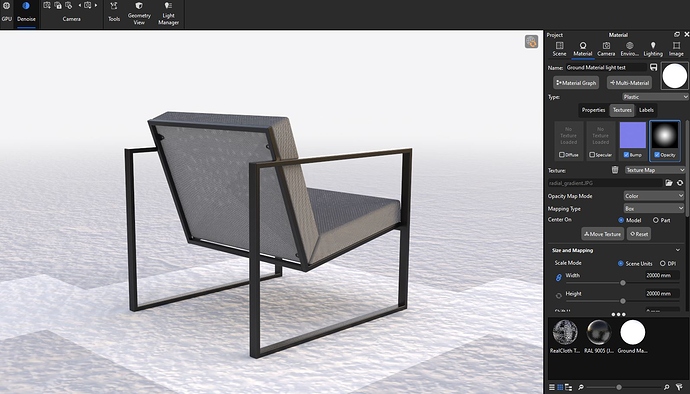Choose DPI scale mode

point(663,263)
